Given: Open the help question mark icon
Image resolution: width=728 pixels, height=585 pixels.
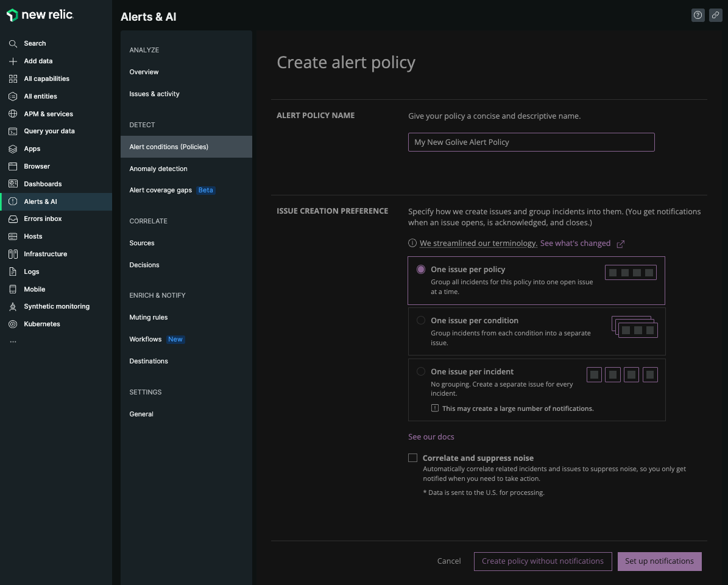Looking at the screenshot, I should click(x=698, y=16).
